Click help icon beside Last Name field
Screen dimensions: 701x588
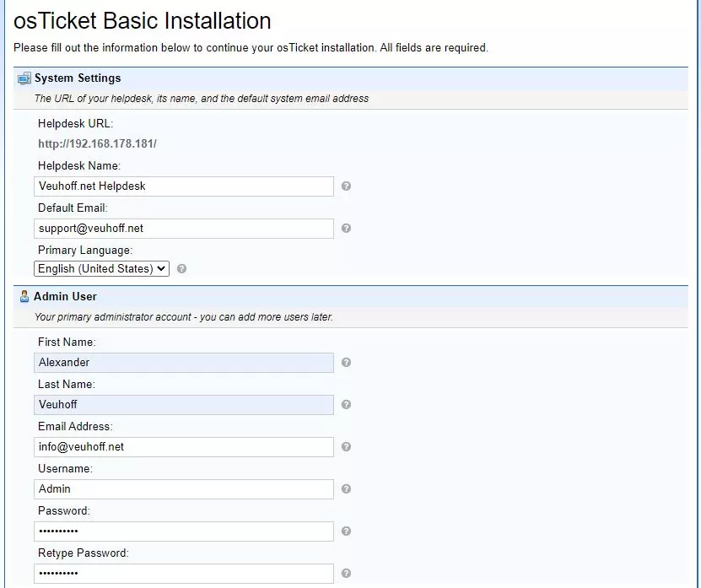pyautogui.click(x=346, y=404)
